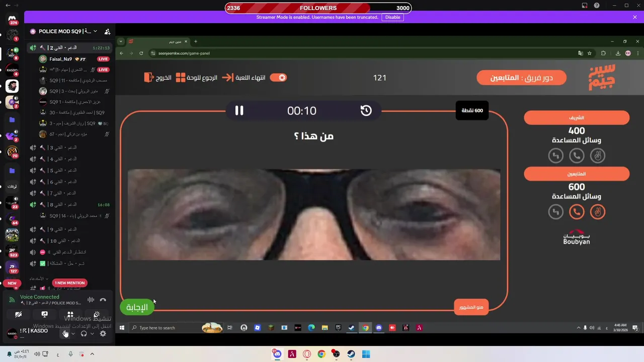Screen dimensions: 644x362
Task: Use المتابعين team's phone call lifeline
Action: click(x=577, y=212)
